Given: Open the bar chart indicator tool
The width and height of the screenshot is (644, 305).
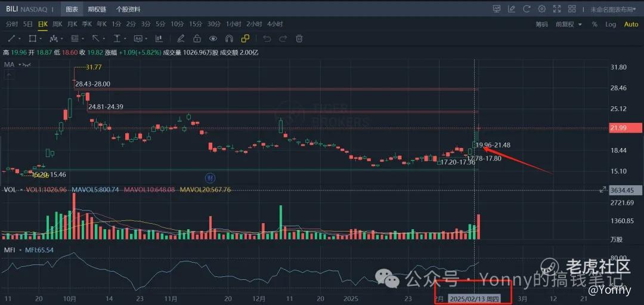Looking at the screenshot, I should click(x=159, y=39).
